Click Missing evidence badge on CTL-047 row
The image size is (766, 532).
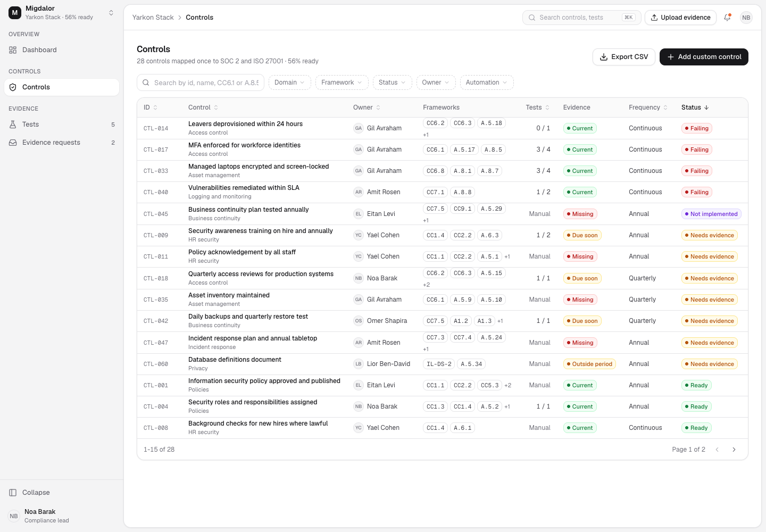580,343
